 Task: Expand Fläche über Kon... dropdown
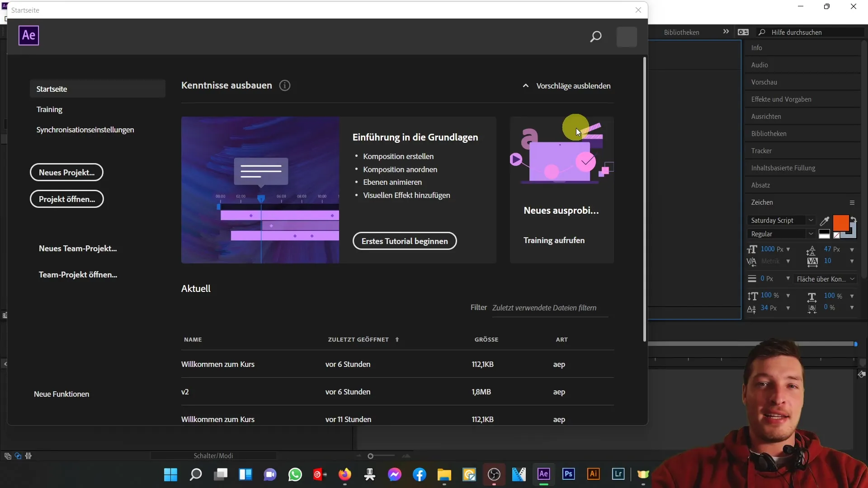tap(853, 279)
